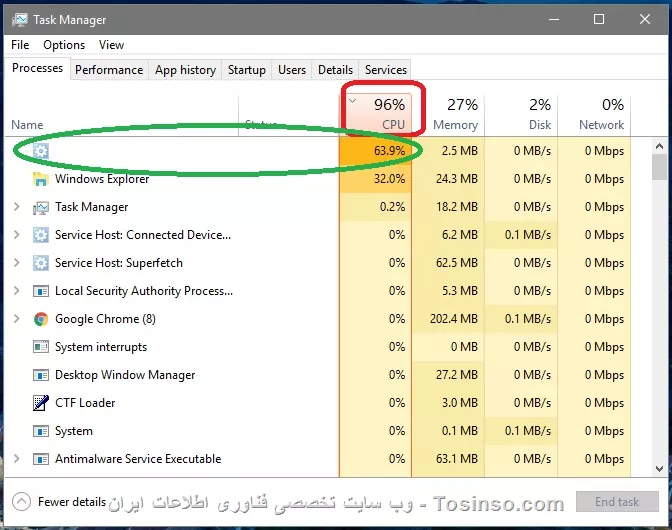Image resolution: width=672 pixels, height=530 pixels.
Task: Select the Antimalware Service Executable row
Action: pos(318,459)
